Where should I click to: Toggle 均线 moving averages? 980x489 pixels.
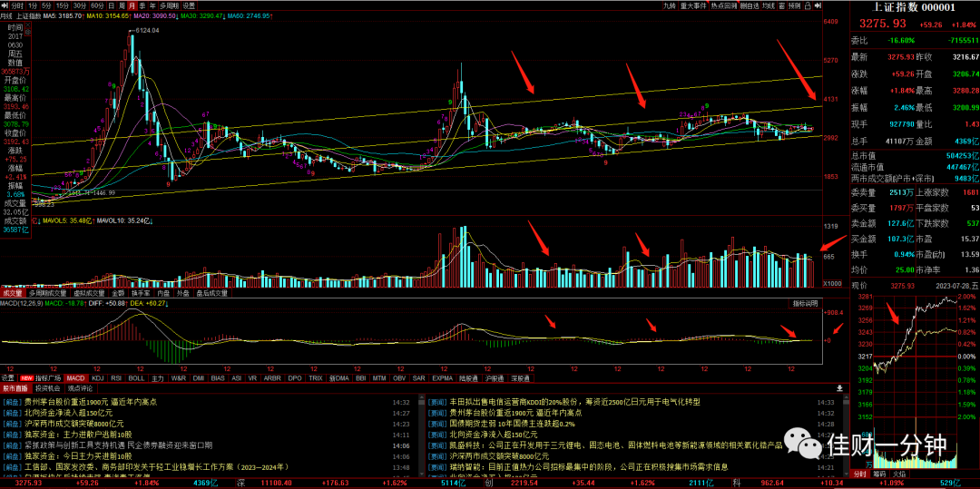[x=769, y=5]
